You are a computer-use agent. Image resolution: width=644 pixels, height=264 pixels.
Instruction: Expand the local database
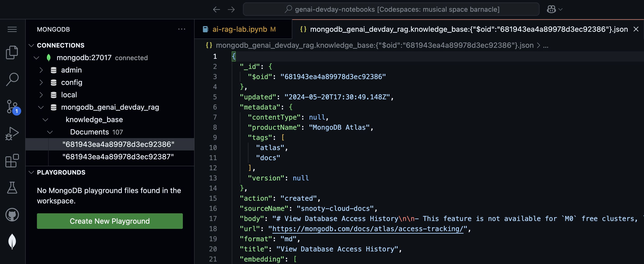pos(41,95)
